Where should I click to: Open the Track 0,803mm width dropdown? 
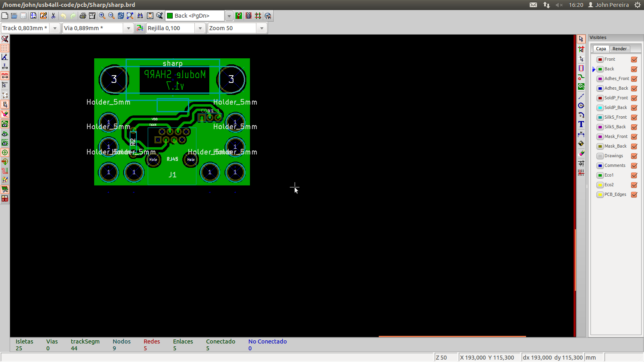(x=55, y=28)
